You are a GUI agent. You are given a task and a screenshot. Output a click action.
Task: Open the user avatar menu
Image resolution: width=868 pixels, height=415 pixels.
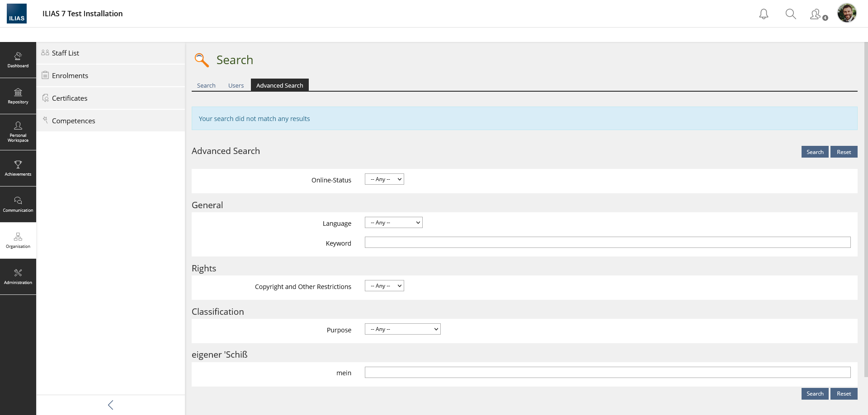pos(846,13)
